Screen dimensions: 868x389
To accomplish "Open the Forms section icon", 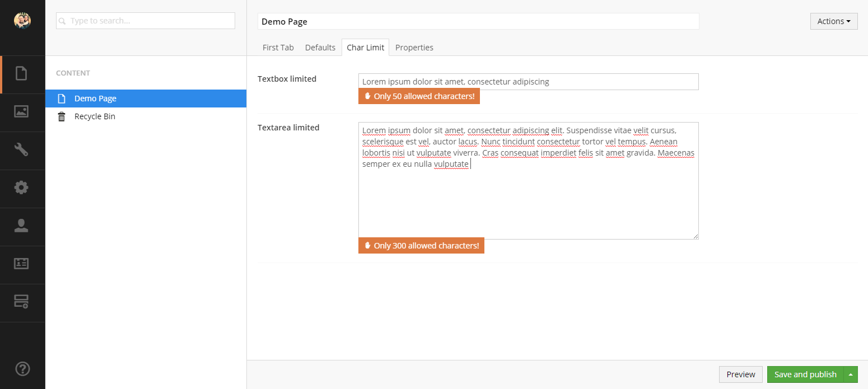I will [x=21, y=302].
